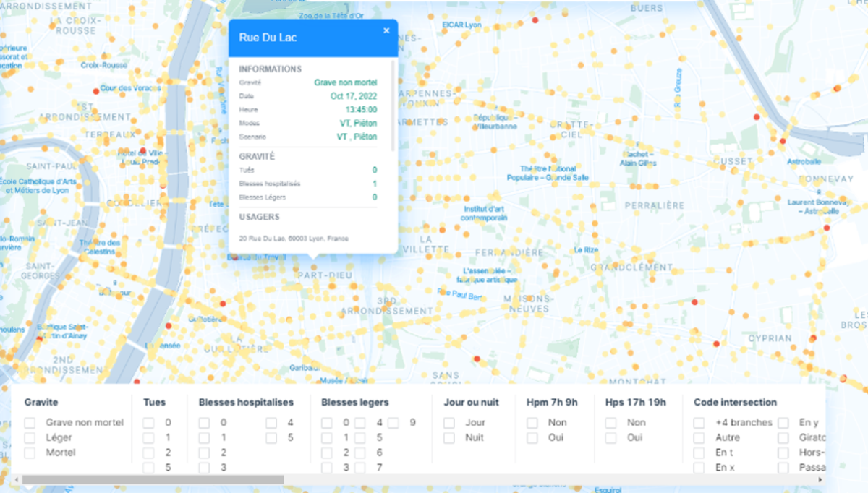Tick Blesses hospitalises value 5
Screen dimensions: 868x493
coord(271,438)
